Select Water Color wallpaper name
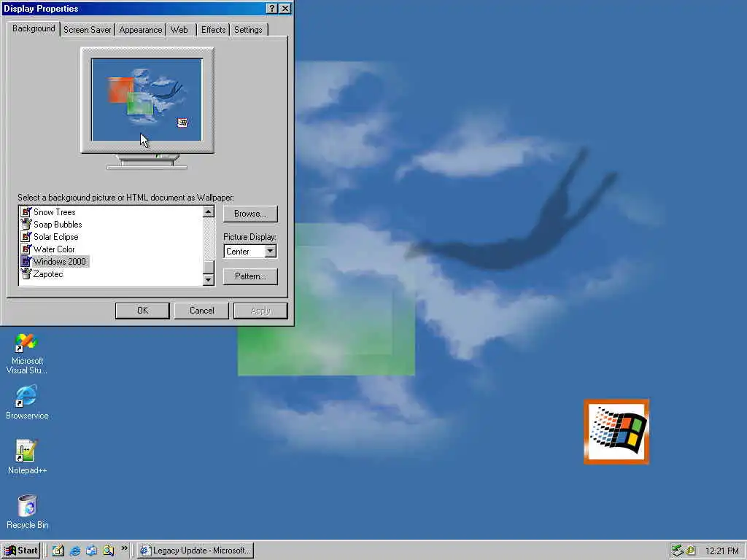747x560 pixels. (54, 249)
